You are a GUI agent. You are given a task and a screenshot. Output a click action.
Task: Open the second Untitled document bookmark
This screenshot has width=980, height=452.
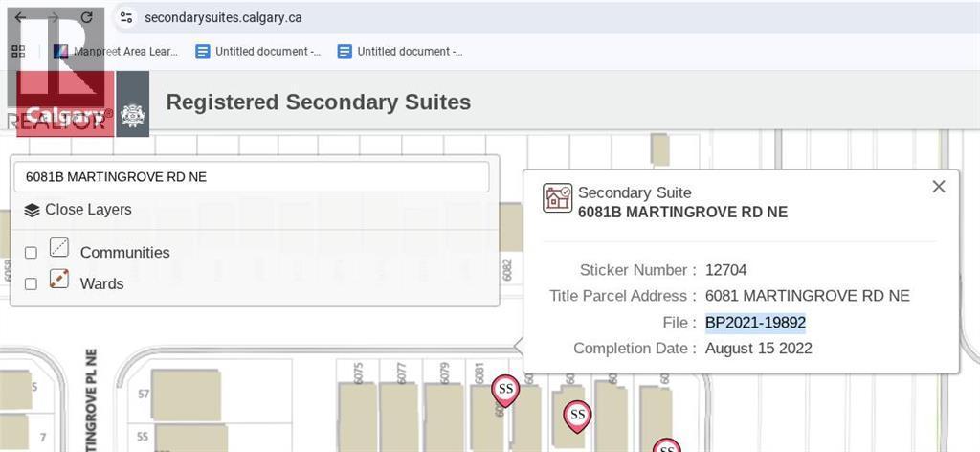click(x=399, y=51)
